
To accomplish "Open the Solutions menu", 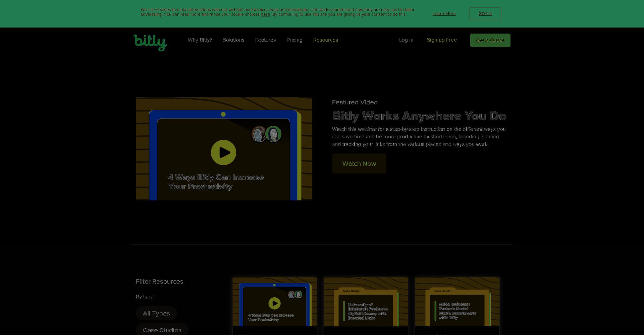I will coord(233,40).
